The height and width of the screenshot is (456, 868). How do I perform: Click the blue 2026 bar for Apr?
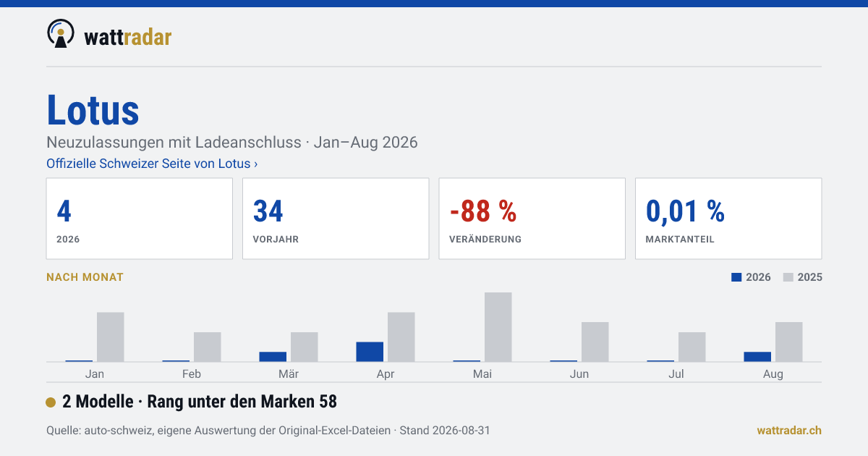click(370, 352)
